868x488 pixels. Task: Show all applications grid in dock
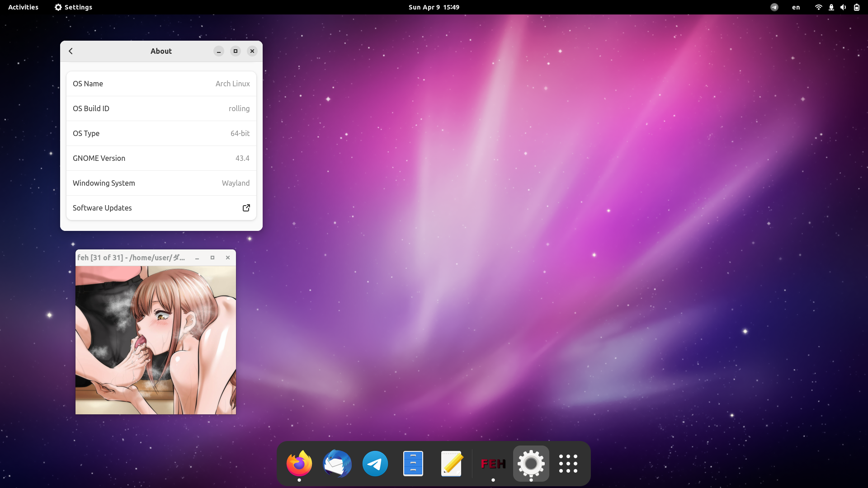pos(568,464)
